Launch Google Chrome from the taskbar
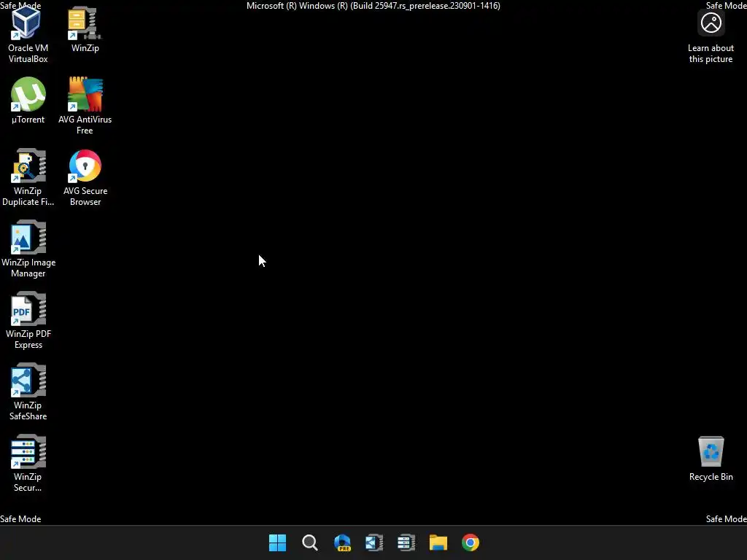This screenshot has width=747, height=560. [x=471, y=542]
